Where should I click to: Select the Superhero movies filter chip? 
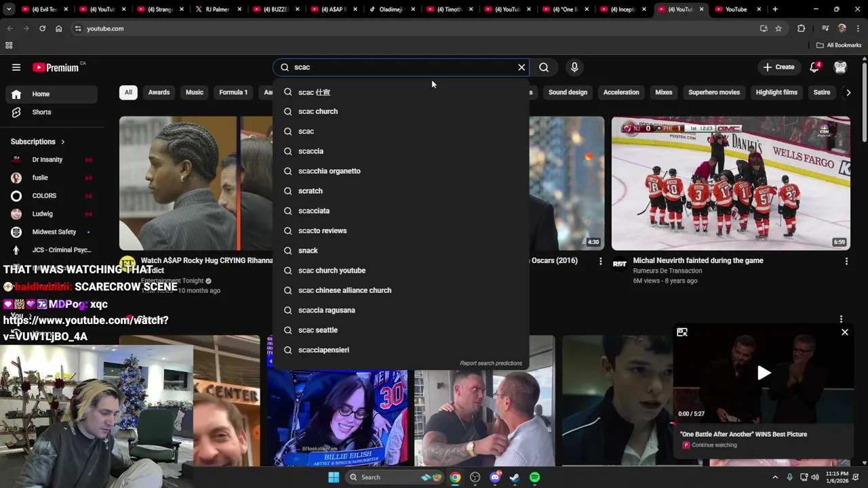click(x=714, y=92)
